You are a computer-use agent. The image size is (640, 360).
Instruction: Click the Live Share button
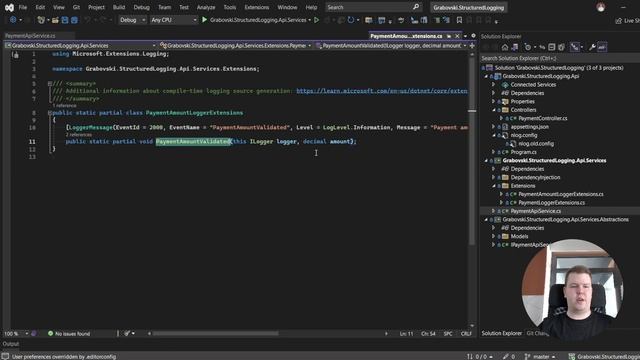(x=627, y=20)
